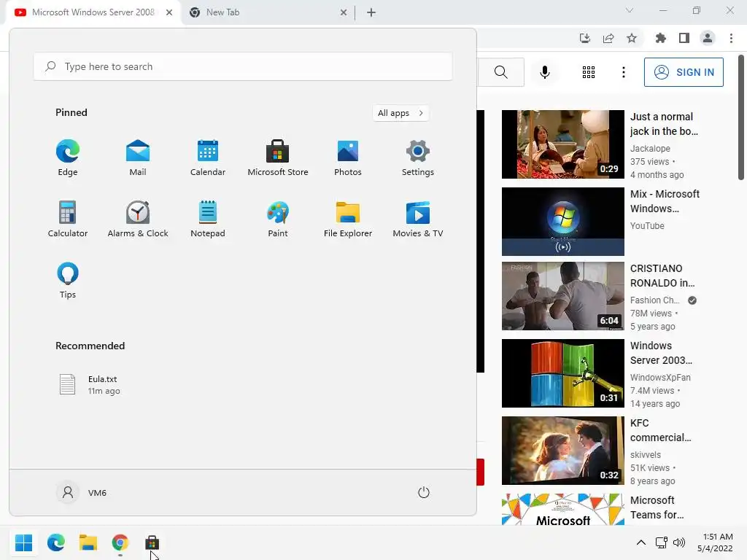Image resolution: width=747 pixels, height=560 pixels.
Task: Launch the Calculator app
Action: coord(68,219)
